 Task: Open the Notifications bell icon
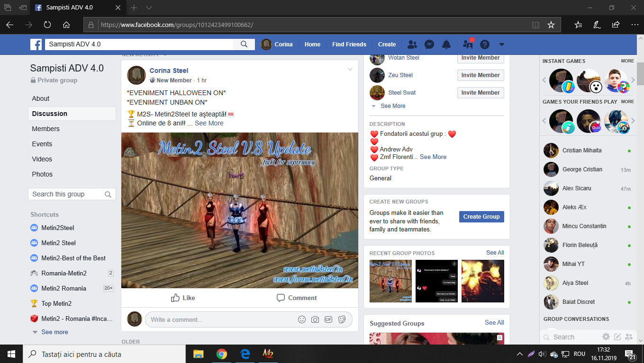(446, 44)
